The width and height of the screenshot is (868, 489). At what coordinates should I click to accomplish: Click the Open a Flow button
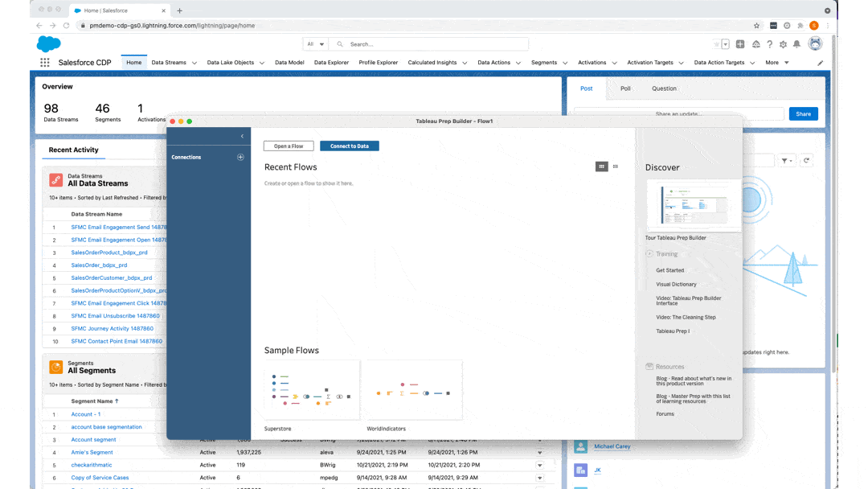click(289, 146)
